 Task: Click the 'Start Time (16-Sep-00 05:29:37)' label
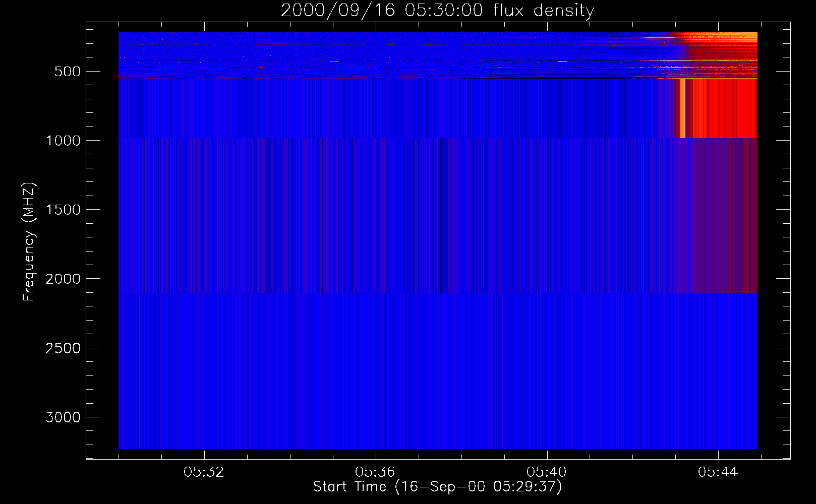437,487
